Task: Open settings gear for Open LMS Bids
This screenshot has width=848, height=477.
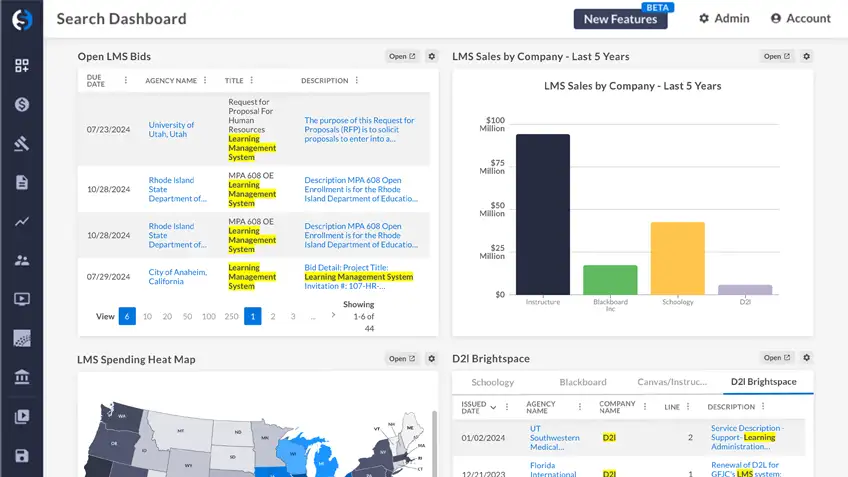Action: coord(432,57)
